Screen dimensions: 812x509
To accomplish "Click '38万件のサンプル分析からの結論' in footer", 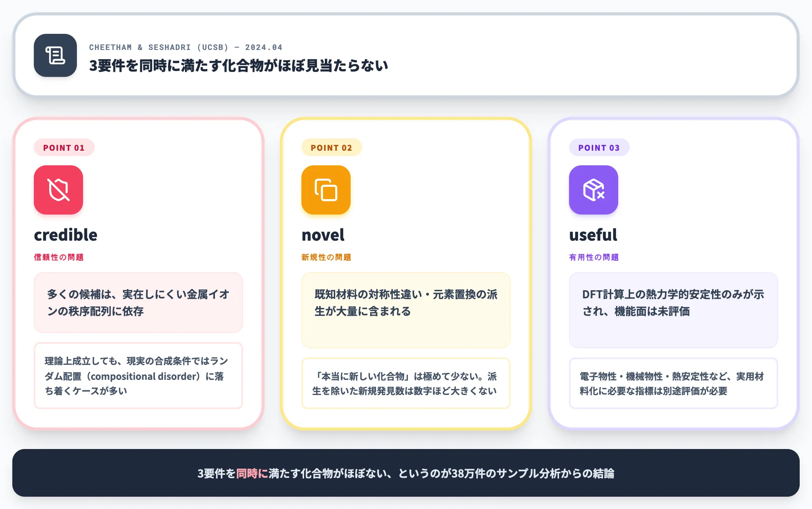I will (533, 473).
